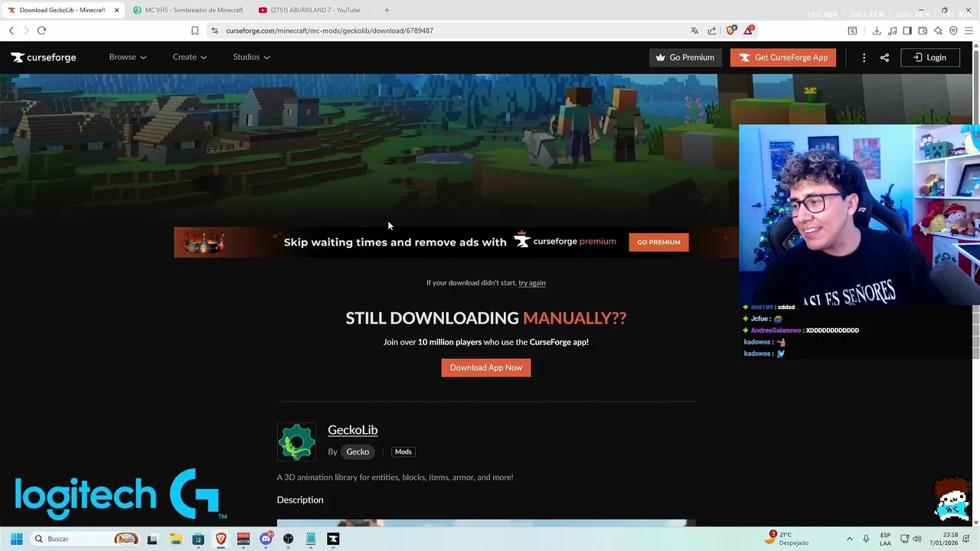Click the try again download link
The height and width of the screenshot is (551, 980).
(x=532, y=283)
